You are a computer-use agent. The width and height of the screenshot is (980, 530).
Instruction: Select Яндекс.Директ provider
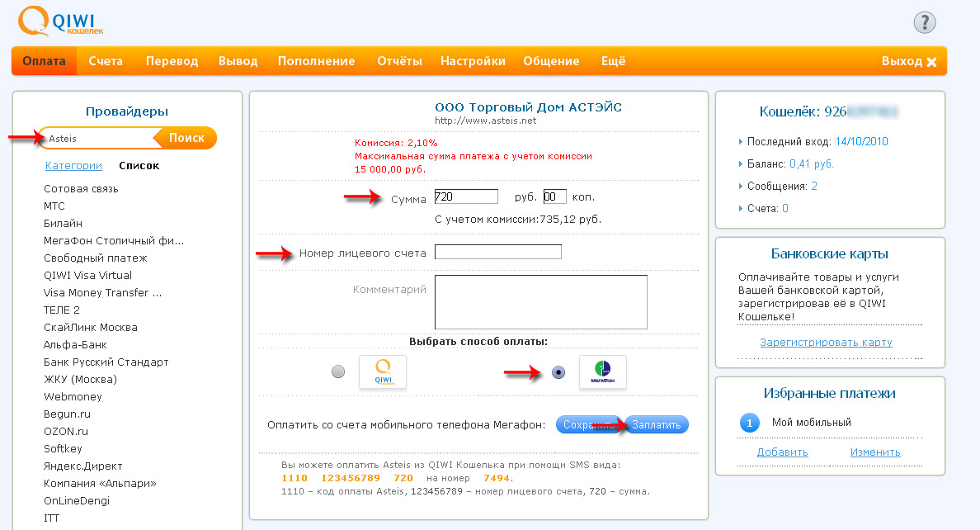coord(82,466)
